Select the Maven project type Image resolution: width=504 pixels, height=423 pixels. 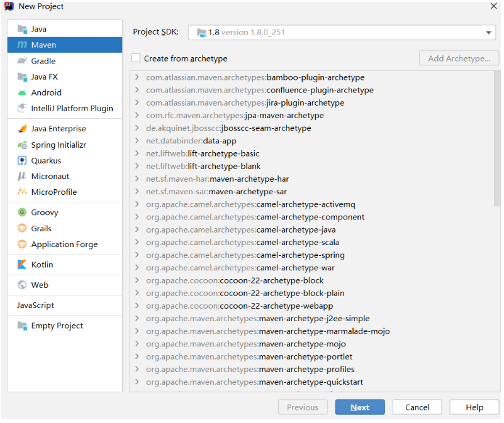click(43, 45)
